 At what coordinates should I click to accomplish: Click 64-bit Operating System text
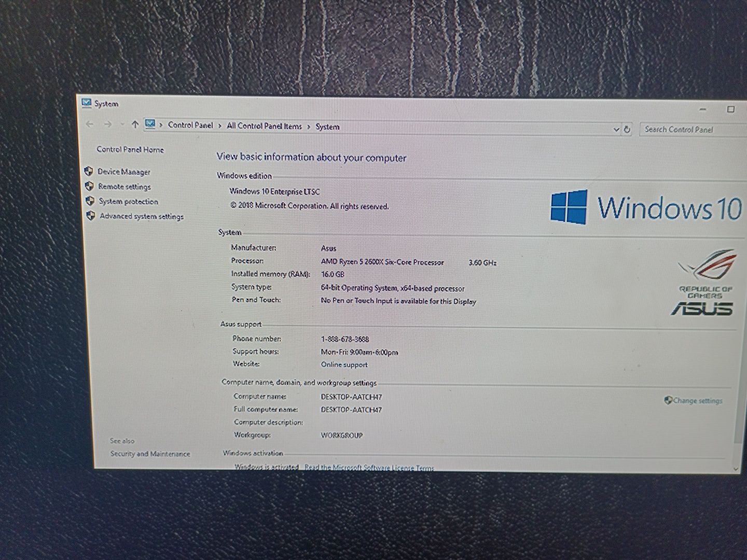pyautogui.click(x=392, y=288)
